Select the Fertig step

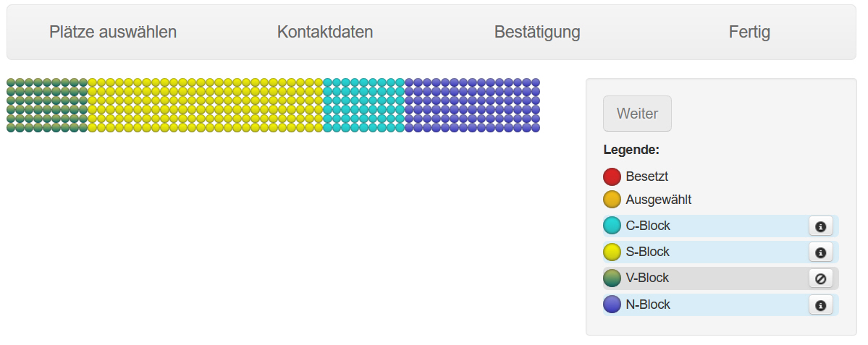click(x=749, y=32)
